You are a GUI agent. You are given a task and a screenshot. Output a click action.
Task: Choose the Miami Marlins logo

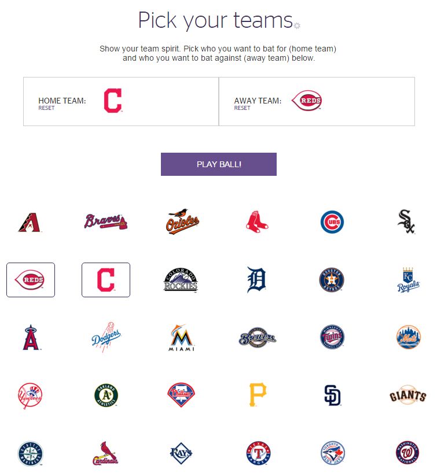(x=183, y=338)
